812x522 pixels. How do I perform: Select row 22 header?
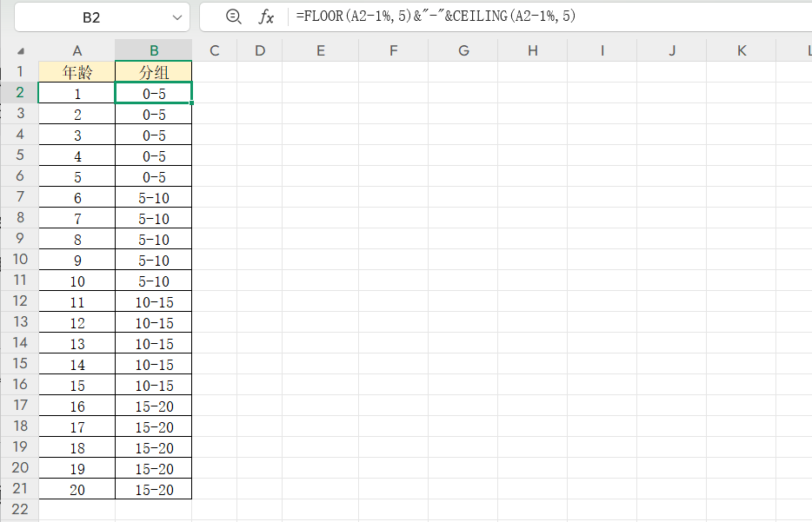(20, 509)
